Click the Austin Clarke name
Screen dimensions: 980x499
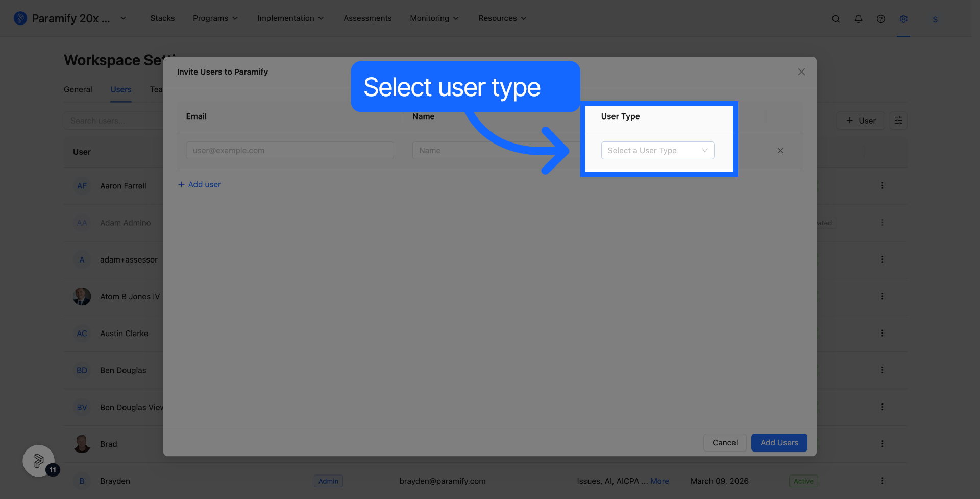coord(124,334)
